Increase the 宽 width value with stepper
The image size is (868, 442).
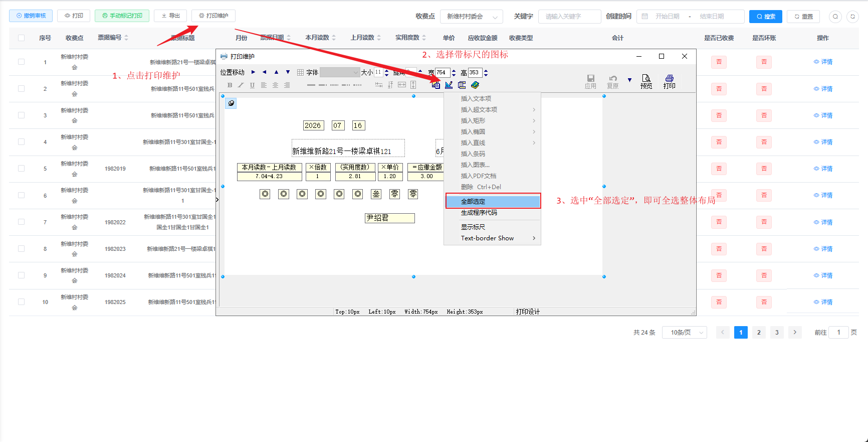[454, 70]
